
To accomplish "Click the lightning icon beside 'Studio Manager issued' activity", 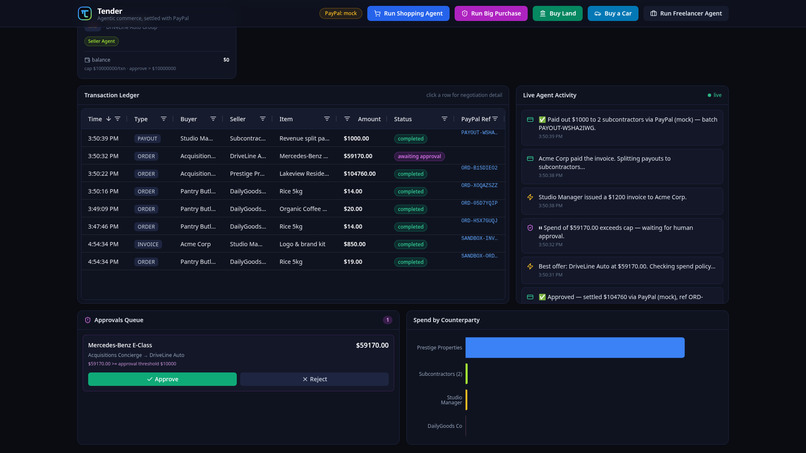I will [530, 197].
